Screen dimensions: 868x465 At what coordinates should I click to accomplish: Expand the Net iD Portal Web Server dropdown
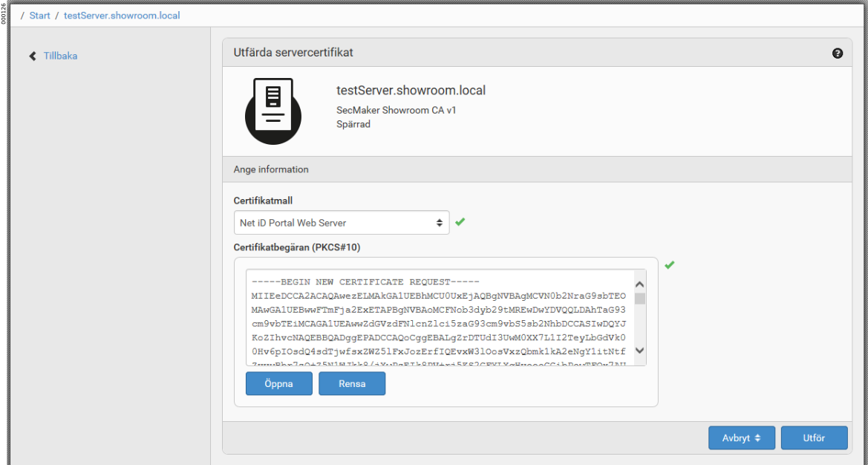pyautogui.click(x=341, y=222)
